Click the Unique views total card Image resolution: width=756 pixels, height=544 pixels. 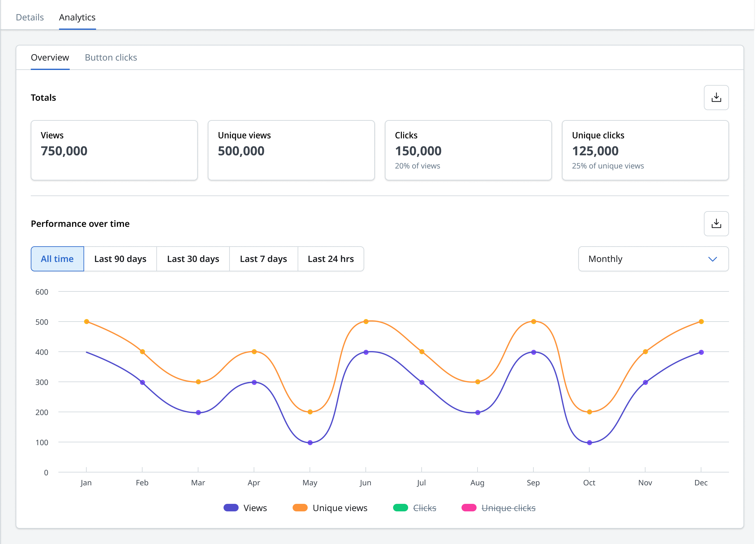click(x=291, y=150)
